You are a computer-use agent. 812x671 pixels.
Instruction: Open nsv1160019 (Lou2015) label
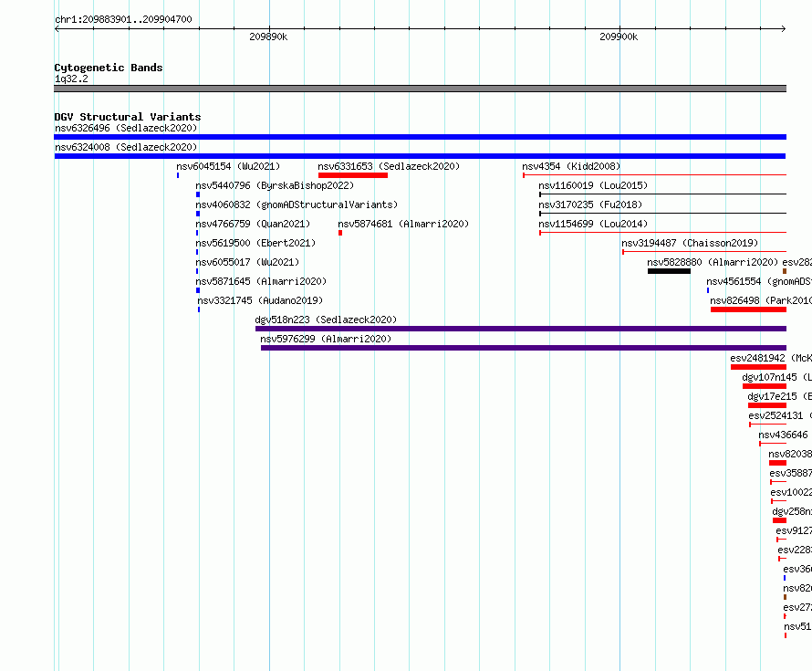[x=593, y=185]
